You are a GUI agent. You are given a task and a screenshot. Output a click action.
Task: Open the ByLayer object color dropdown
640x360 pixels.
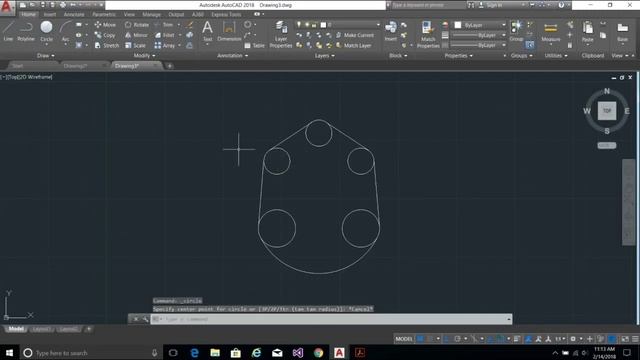click(480, 25)
